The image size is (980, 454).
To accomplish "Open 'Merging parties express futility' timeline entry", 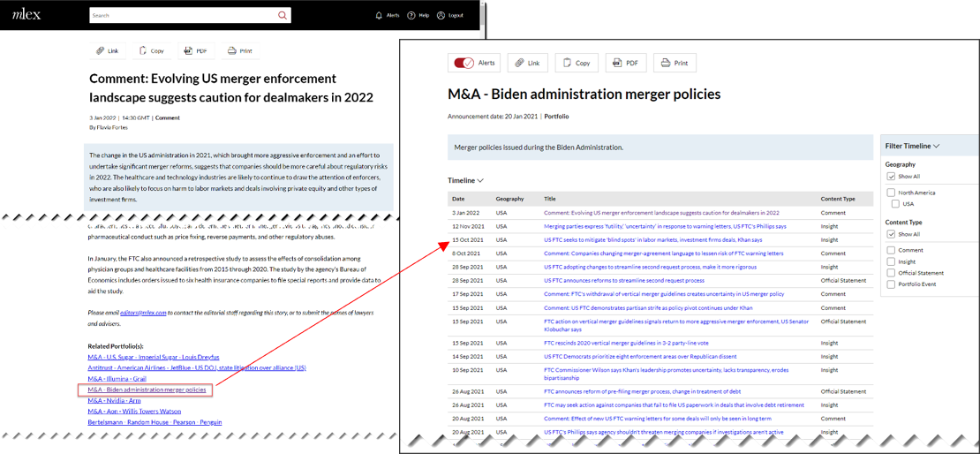I will 665,226.
